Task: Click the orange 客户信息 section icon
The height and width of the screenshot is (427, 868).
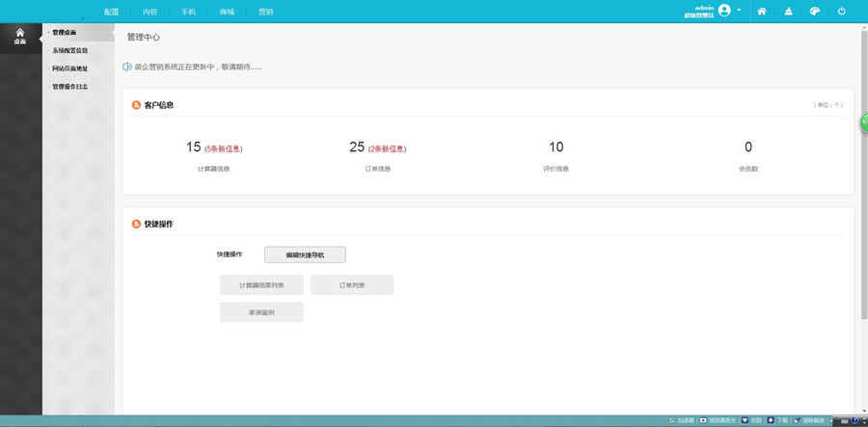Action: click(136, 105)
